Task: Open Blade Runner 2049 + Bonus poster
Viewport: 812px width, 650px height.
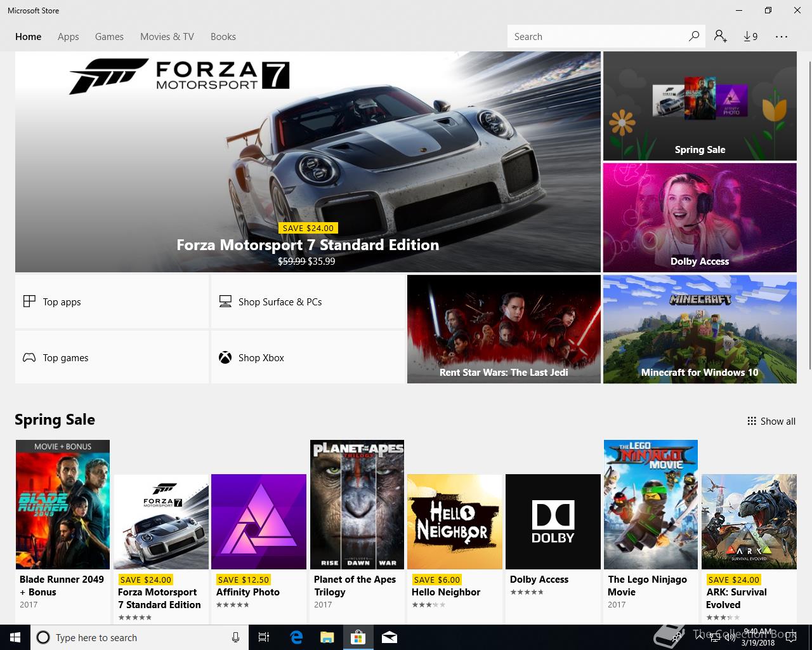Action: [x=63, y=505]
